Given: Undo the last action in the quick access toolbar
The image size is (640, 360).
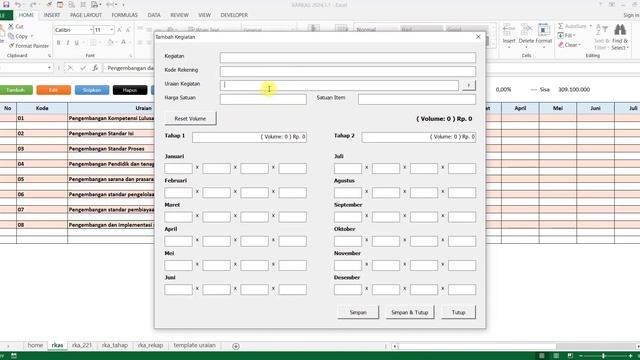Looking at the screenshot, I should (18, 4).
